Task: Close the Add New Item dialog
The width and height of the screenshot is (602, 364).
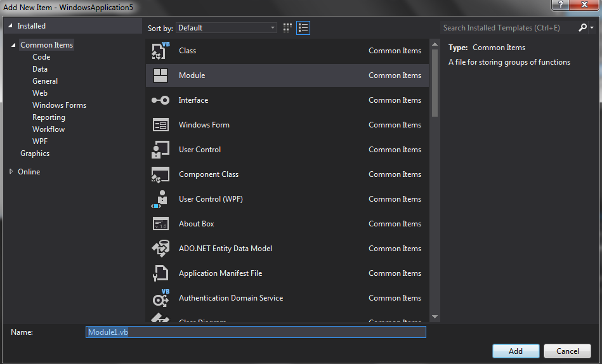Action: [584, 4]
